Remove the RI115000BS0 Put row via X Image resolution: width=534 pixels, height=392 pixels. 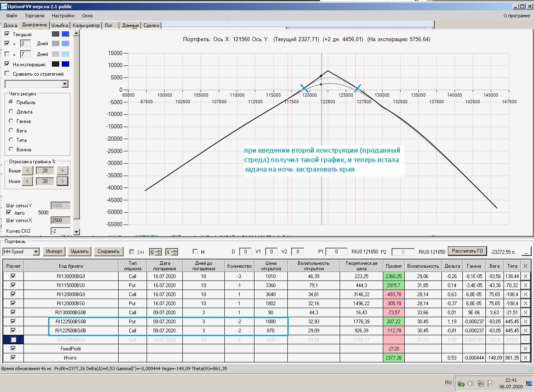pos(525,285)
